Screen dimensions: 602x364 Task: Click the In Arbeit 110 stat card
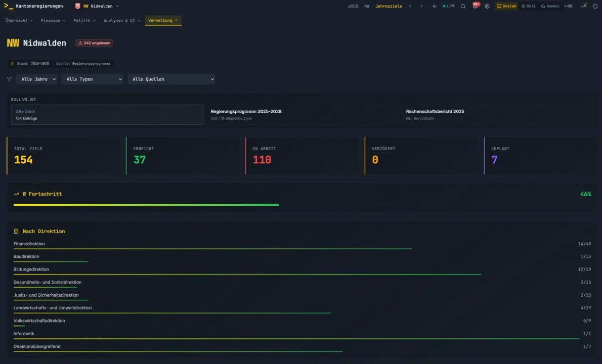pyautogui.click(x=303, y=156)
